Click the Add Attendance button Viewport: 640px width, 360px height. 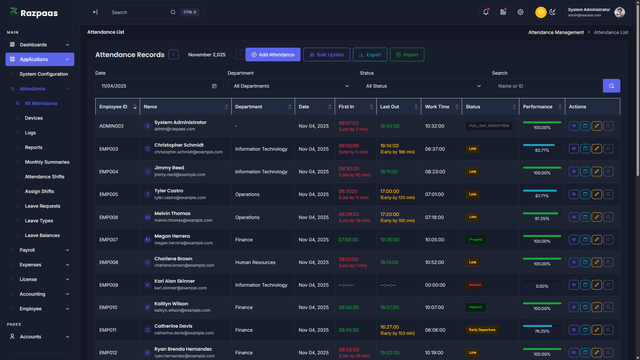click(273, 55)
